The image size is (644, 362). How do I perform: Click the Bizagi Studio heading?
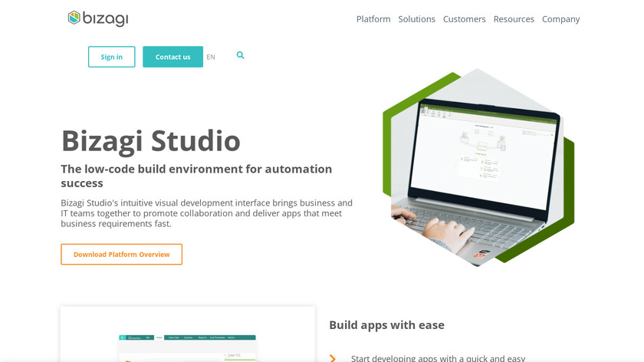tap(151, 141)
